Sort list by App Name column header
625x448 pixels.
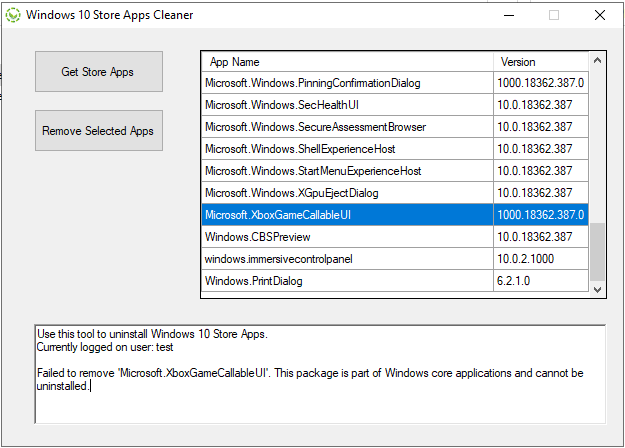pos(347,62)
